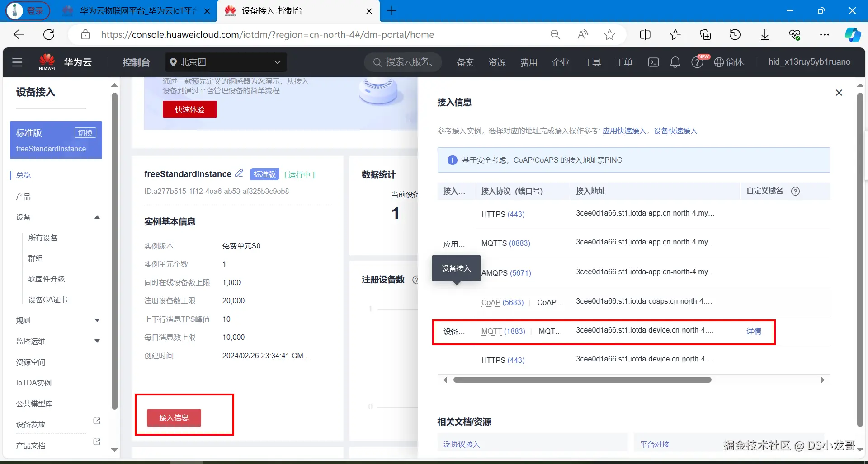The width and height of the screenshot is (868, 464).
Task: Open 产品 in the sidebar
Action: click(x=24, y=197)
